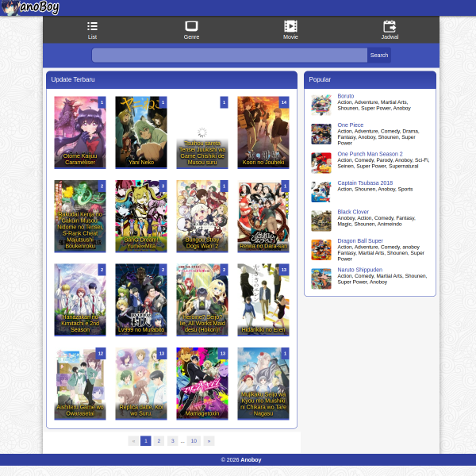
Task: Open Koori no Jouheki thumbnail
Action: pyautogui.click(x=263, y=132)
